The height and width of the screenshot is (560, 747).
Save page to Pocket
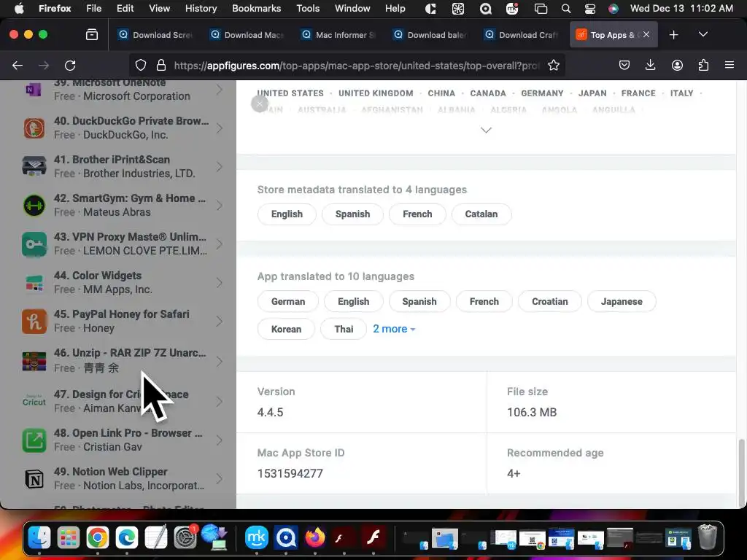pos(624,65)
